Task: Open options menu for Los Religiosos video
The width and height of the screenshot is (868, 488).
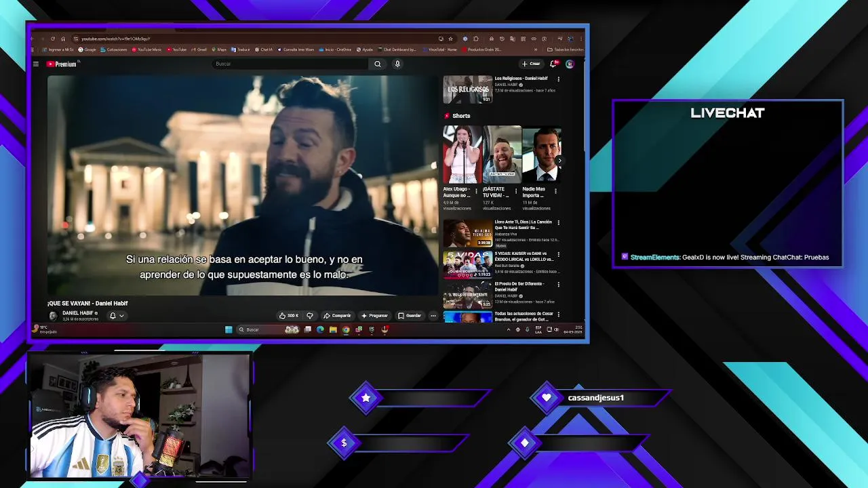Action: [x=559, y=79]
